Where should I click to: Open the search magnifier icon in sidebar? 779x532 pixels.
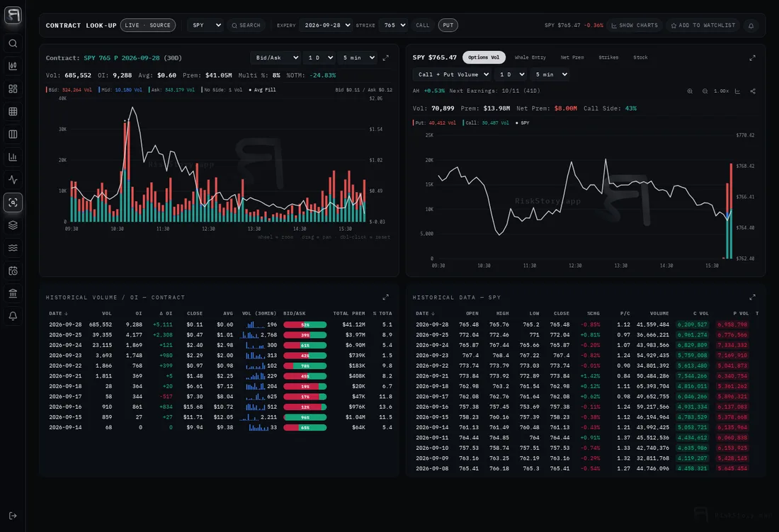(13, 43)
